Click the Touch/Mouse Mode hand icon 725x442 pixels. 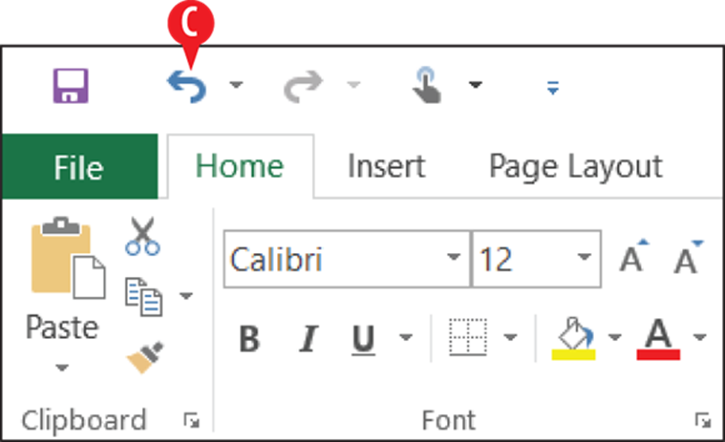[x=426, y=85]
